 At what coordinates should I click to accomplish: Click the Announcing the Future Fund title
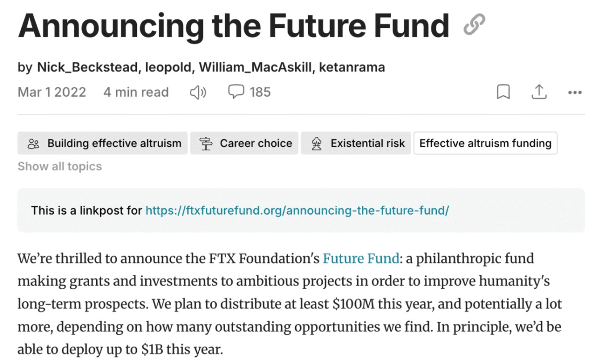click(233, 25)
